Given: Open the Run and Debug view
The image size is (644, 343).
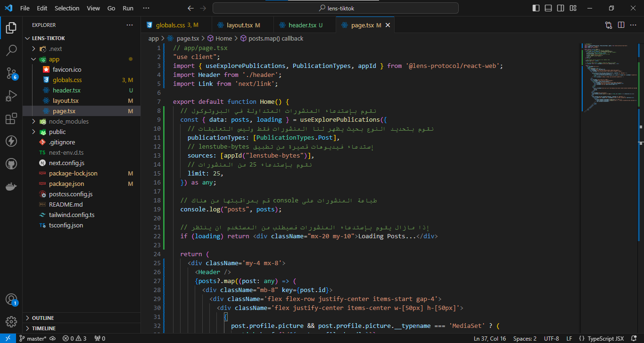Looking at the screenshot, I should [x=11, y=96].
